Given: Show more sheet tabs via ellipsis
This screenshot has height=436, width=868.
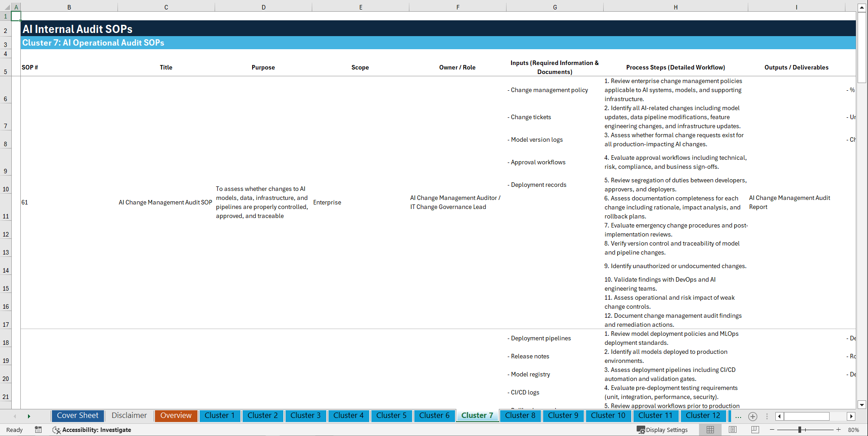Looking at the screenshot, I should coord(738,416).
